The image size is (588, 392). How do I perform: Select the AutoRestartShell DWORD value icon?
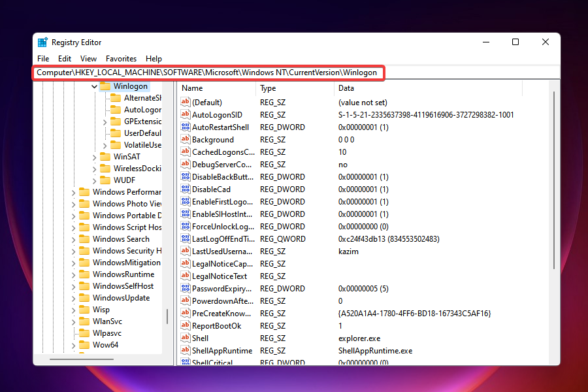(x=186, y=127)
